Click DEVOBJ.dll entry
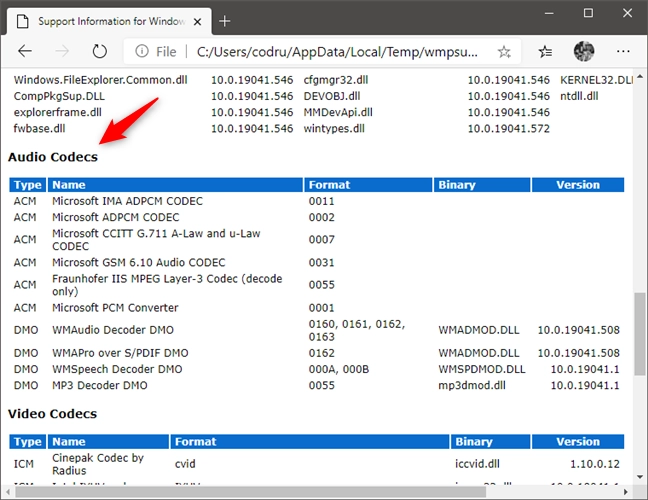This screenshot has width=648, height=500. coord(332,96)
